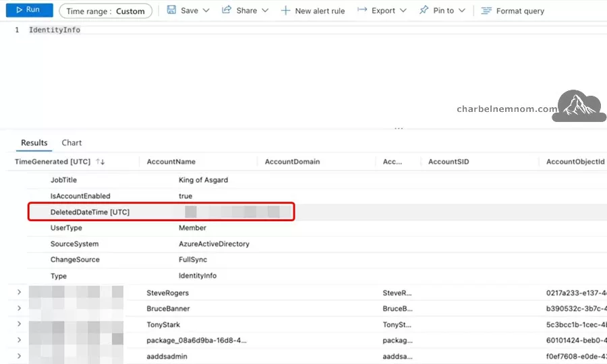The width and height of the screenshot is (607, 364).
Task: Expand the SteveRogers row
Action: (x=19, y=293)
